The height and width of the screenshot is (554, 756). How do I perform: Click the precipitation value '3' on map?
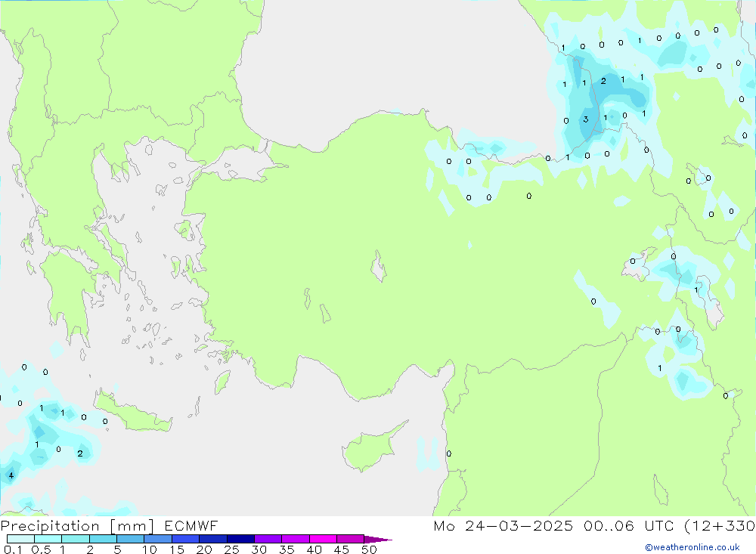pyautogui.click(x=586, y=119)
